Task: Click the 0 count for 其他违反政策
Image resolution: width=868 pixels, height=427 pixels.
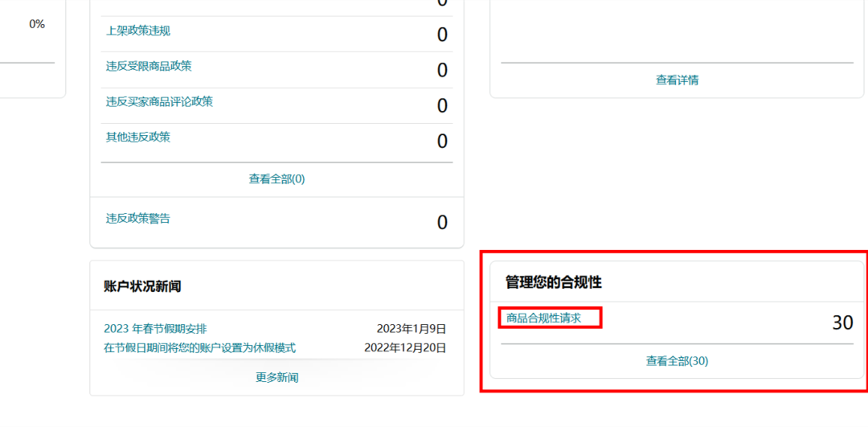Action: (x=442, y=141)
